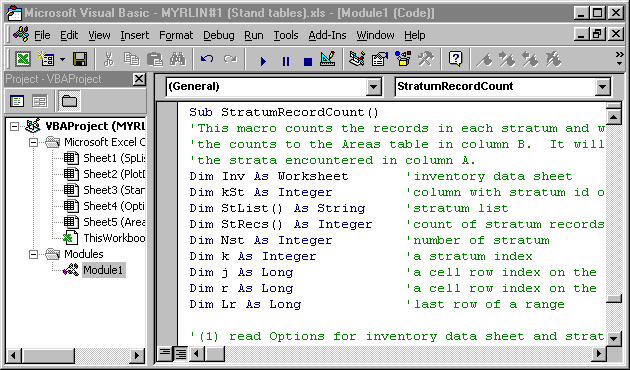Save the workbook with floppy icon
Viewport: 630px width, 370px height.
80,60
